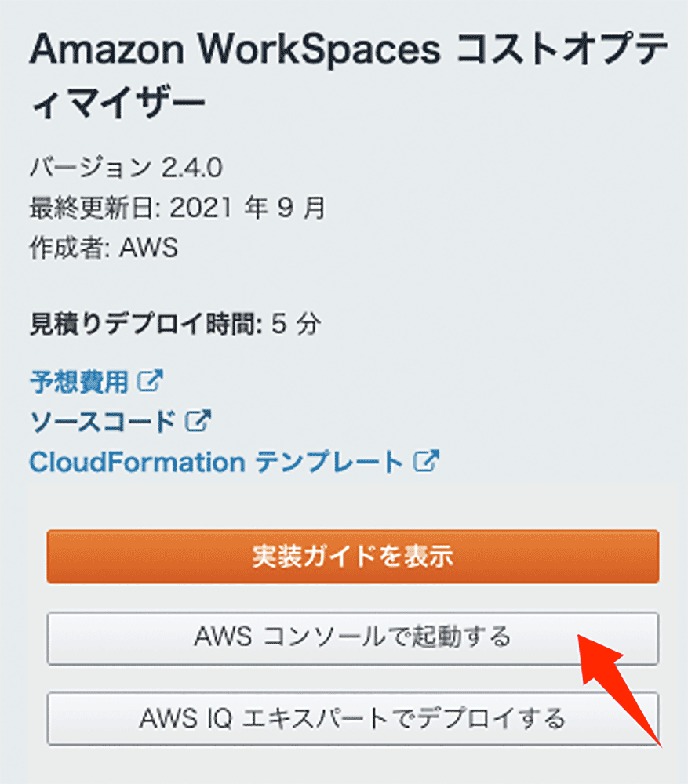688x784 pixels.
Task: Open the source code repository via its icon
Action: coord(198,421)
